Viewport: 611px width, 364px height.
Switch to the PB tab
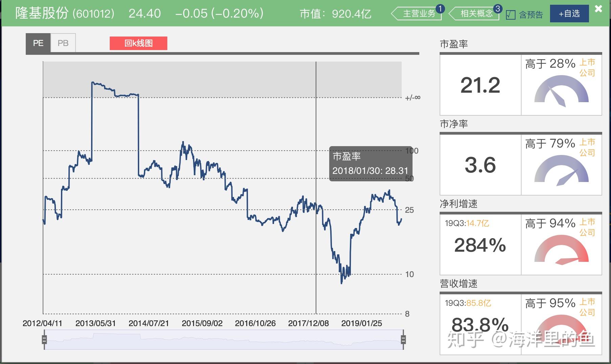(x=63, y=43)
